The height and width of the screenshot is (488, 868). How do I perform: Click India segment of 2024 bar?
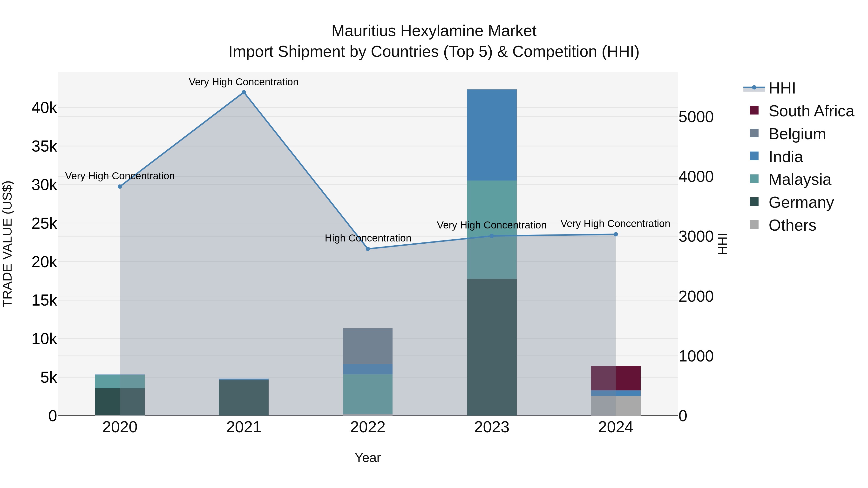(616, 393)
